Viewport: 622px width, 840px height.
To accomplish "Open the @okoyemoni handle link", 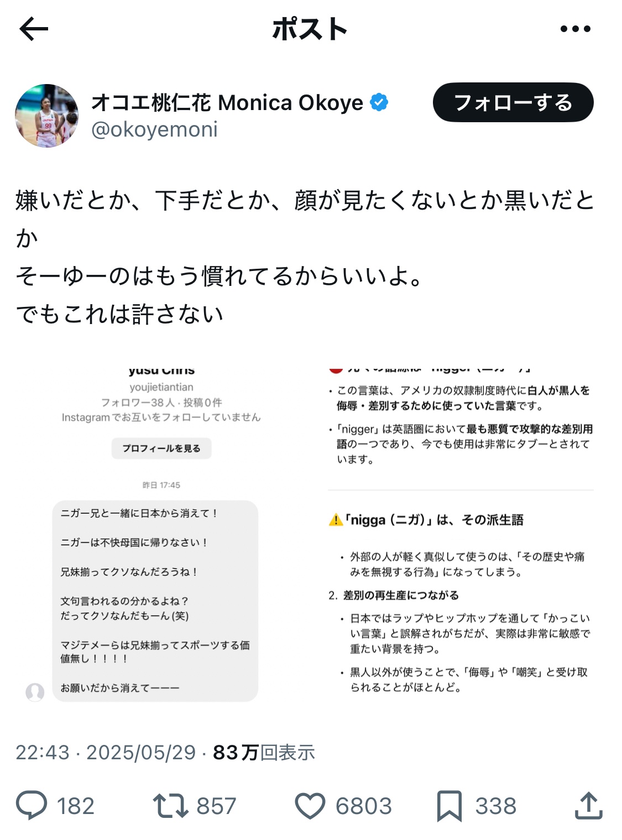I will coord(154,129).
